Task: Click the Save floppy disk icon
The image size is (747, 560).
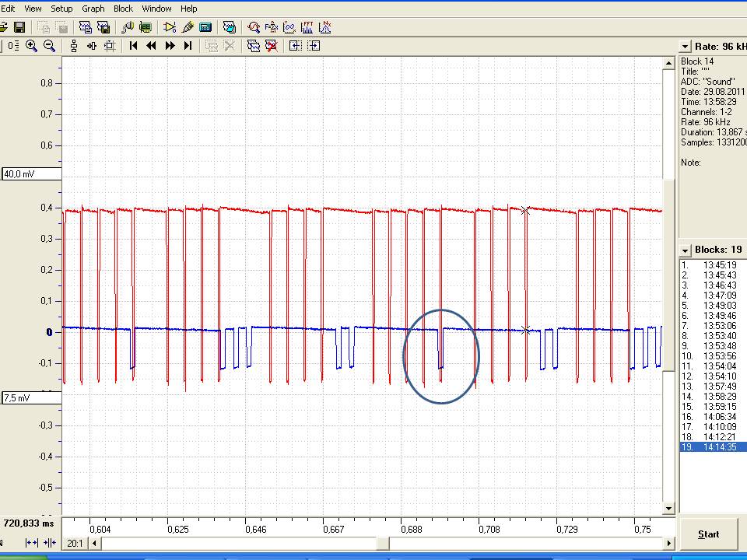Action: (19, 27)
